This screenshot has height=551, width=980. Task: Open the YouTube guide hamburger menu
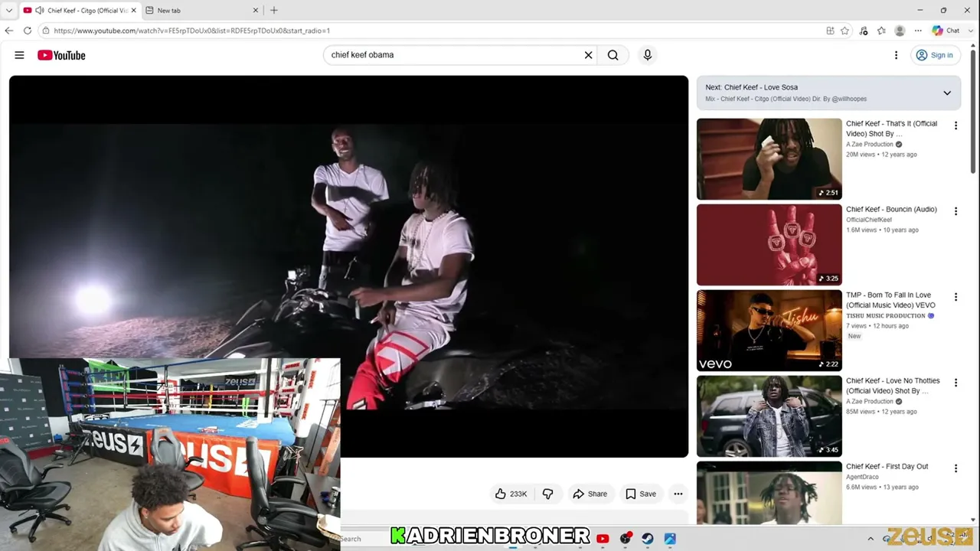point(19,55)
